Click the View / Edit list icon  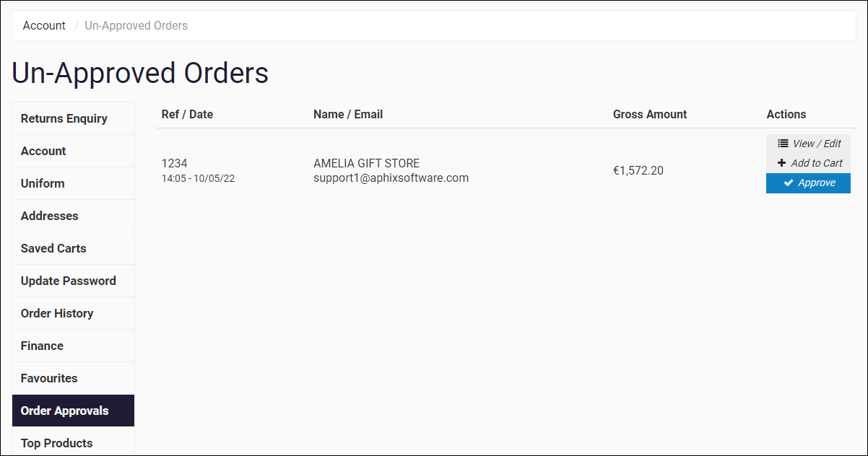(783, 144)
